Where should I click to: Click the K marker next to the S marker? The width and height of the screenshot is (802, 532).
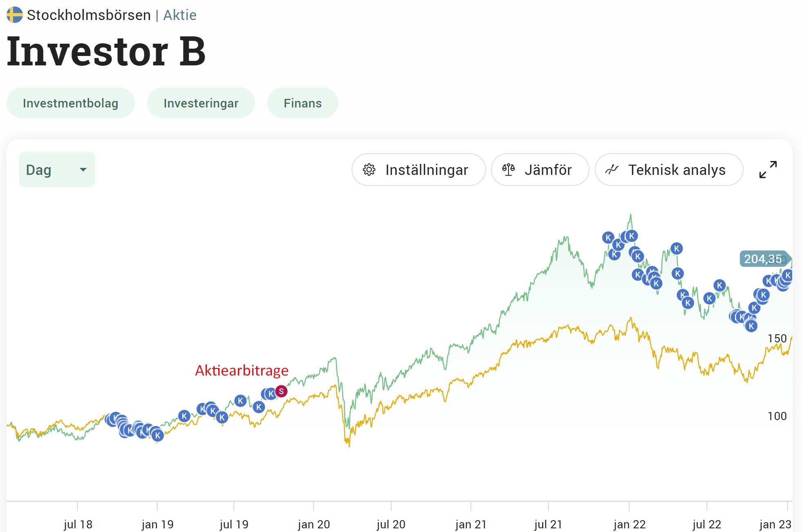pos(271,394)
